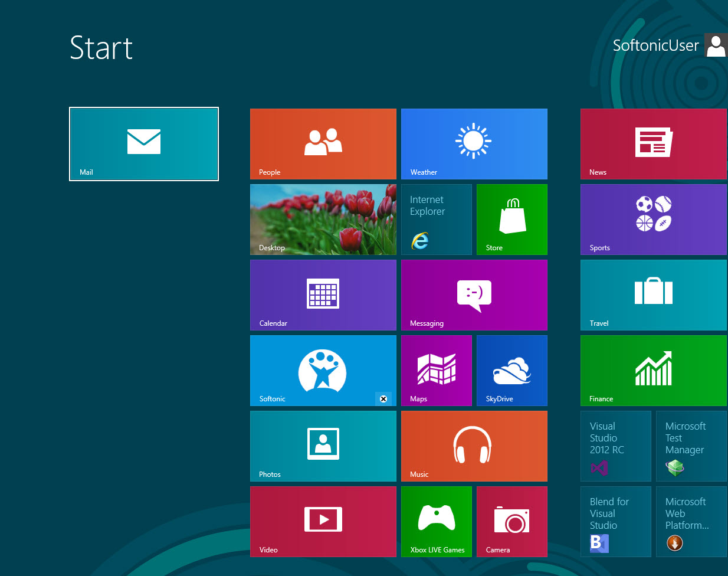
Task: Launch the Camera tile
Action: point(512,522)
